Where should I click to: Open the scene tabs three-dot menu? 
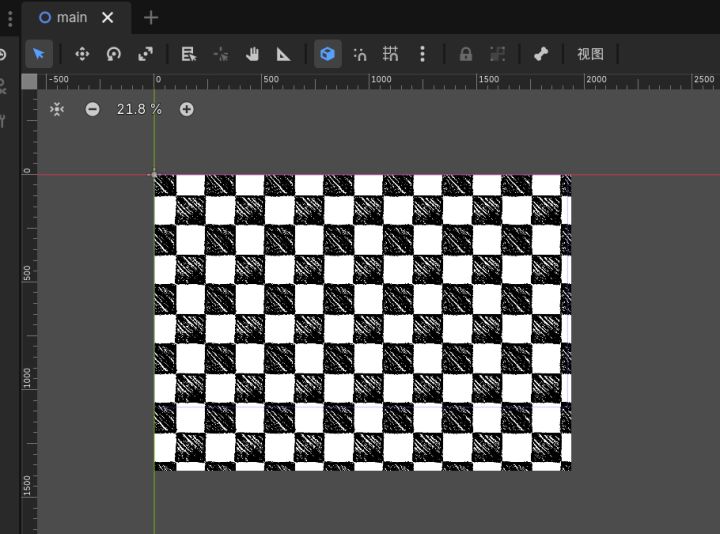pos(10,18)
